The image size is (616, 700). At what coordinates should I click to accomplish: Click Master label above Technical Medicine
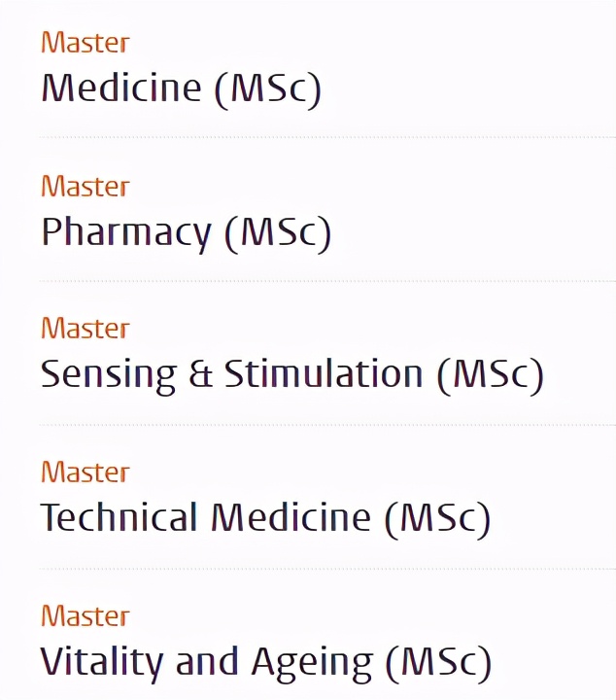click(x=85, y=472)
